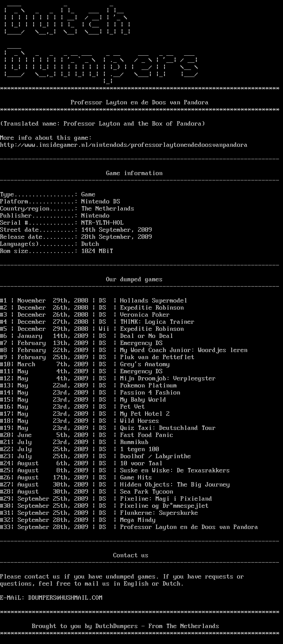This screenshot has height=644, width=283.
Task: Select the serial number NTR-YLTH-HOL
Action: [102, 223]
